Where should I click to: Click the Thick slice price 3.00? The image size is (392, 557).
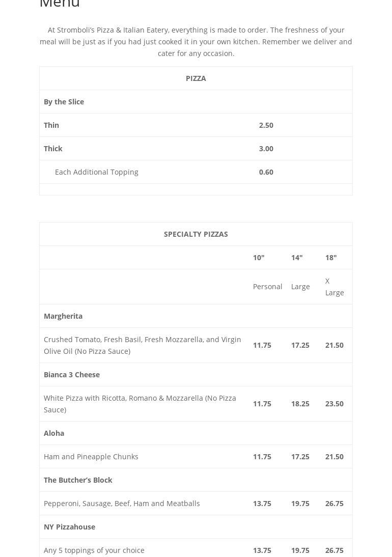[x=266, y=149]
